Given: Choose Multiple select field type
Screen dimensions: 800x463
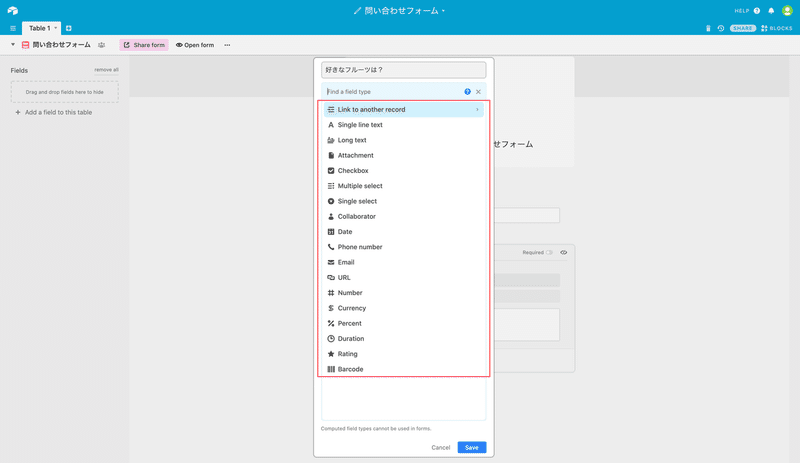Looking at the screenshot, I should point(404,186).
